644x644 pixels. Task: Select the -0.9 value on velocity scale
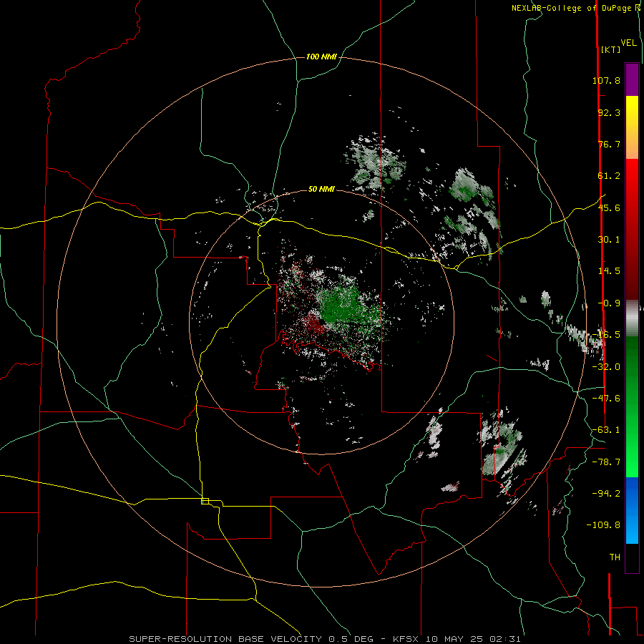pos(609,303)
